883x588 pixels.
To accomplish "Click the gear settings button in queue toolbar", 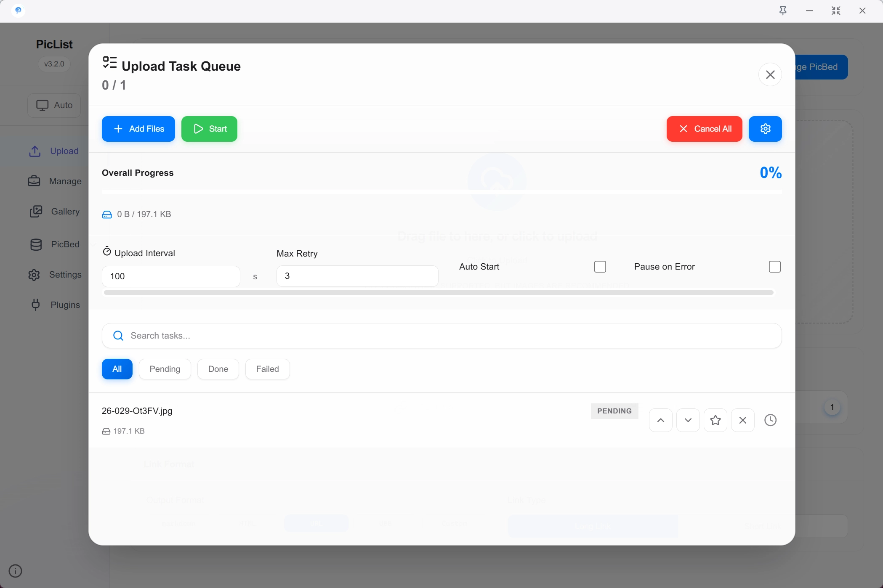I will point(765,129).
